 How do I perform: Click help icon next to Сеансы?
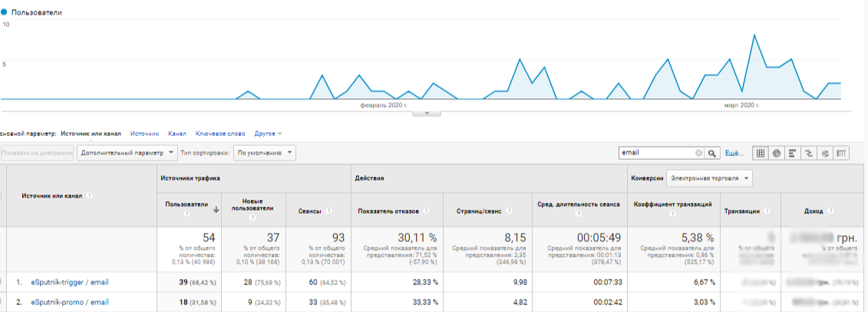328,211
